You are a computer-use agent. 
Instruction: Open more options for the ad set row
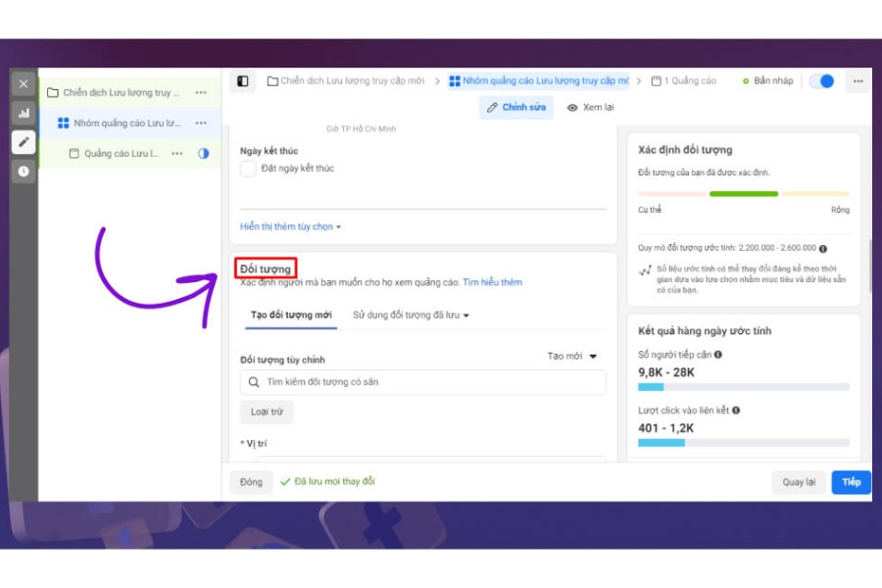[x=201, y=122]
